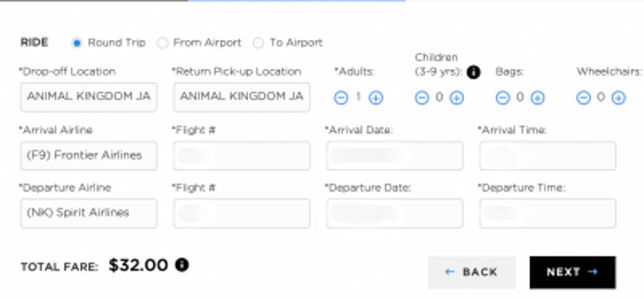This screenshot has height=298, width=644.
Task: Open the Drop-off Location selector
Action: click(x=89, y=97)
